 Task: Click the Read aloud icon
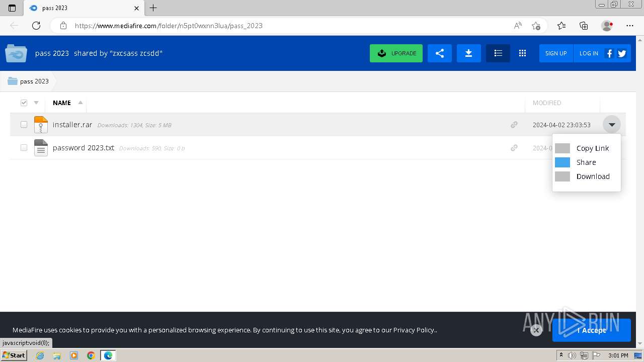[518, 26]
